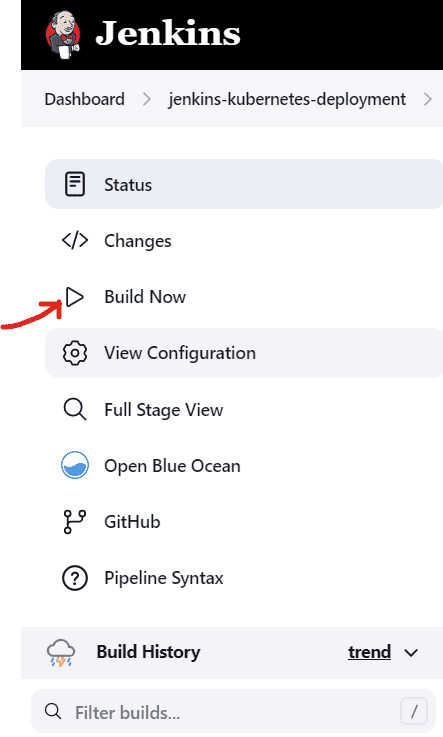Click the Jenkins title text
This screenshot has height=737, width=443.
pos(168,34)
